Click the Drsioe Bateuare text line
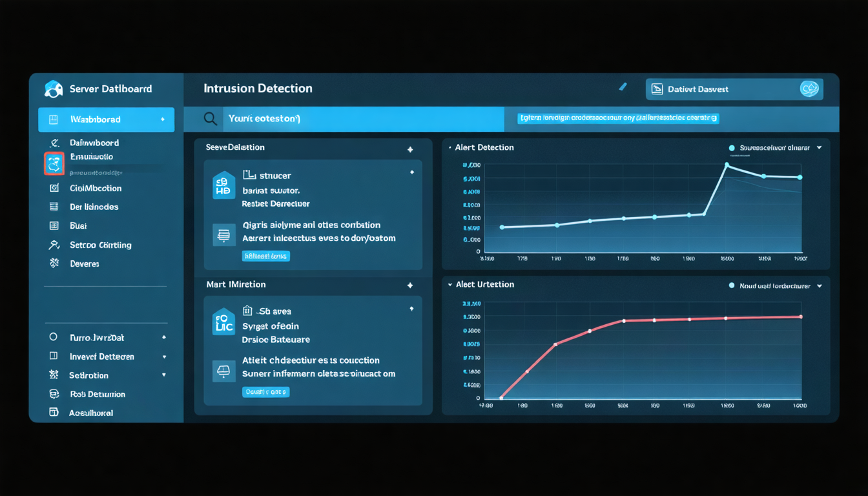 click(276, 339)
